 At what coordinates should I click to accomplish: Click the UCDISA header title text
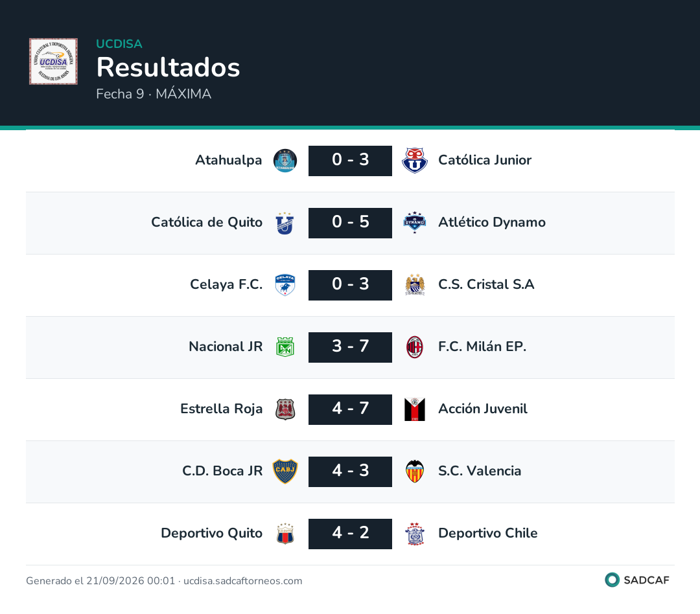point(119,44)
